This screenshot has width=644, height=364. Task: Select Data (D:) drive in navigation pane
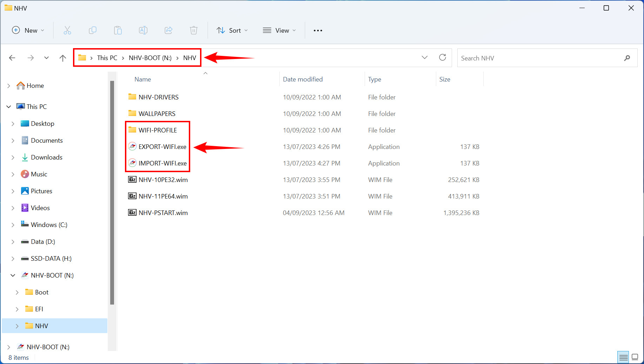pyautogui.click(x=43, y=242)
